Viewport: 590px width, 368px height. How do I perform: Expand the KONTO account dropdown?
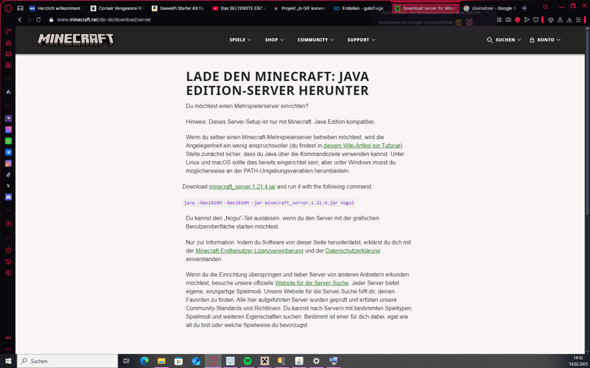pyautogui.click(x=544, y=40)
